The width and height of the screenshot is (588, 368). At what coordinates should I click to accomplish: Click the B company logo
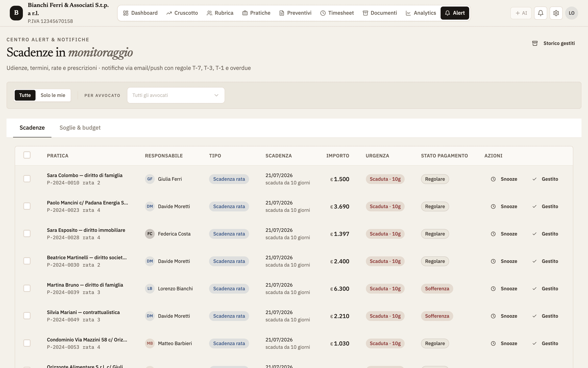(x=16, y=13)
